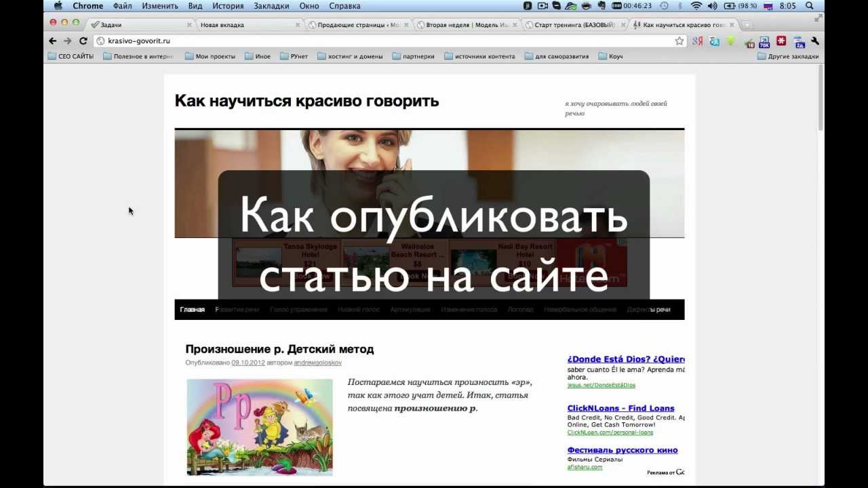Click the 70K counter extension icon
The width and height of the screenshot is (868, 488).
pos(764,41)
